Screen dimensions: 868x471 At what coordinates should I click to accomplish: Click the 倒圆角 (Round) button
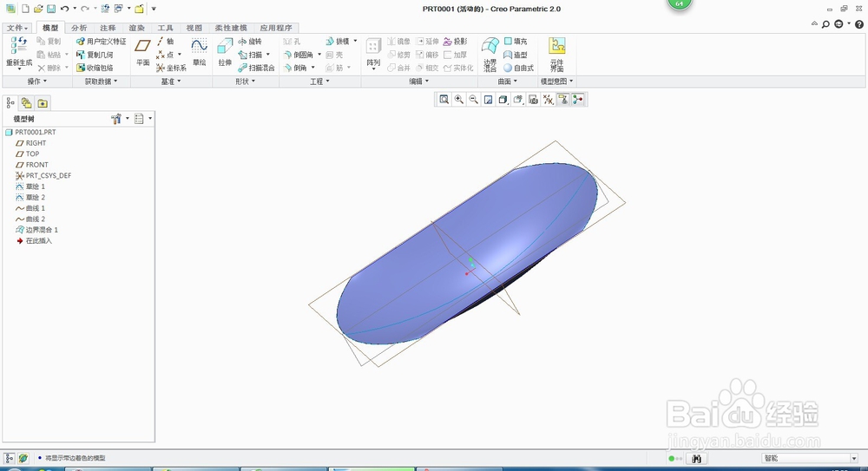coord(299,55)
